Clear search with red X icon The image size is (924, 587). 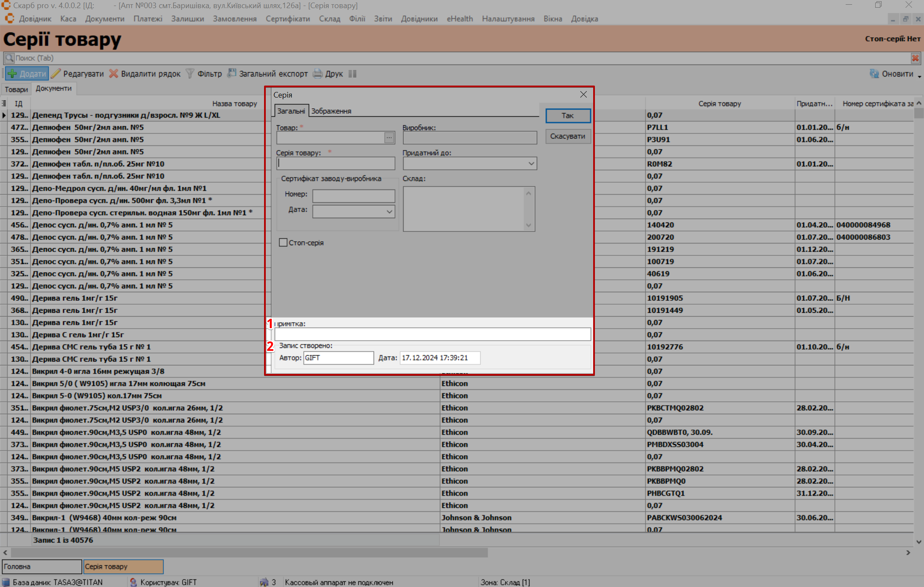click(x=915, y=58)
